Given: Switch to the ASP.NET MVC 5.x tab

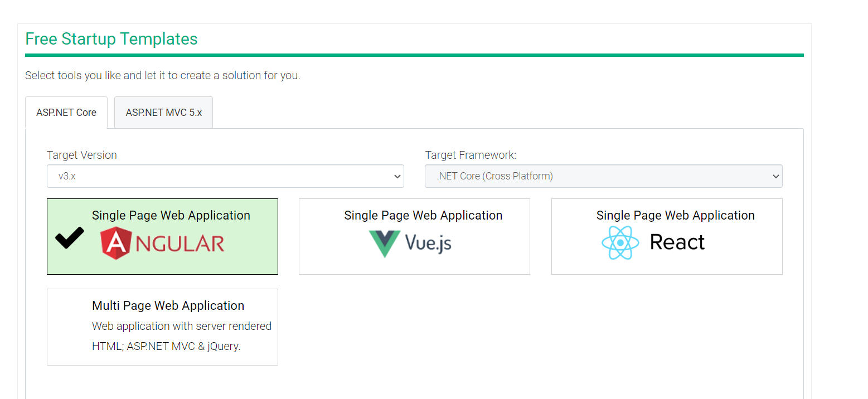Looking at the screenshot, I should tap(163, 113).
